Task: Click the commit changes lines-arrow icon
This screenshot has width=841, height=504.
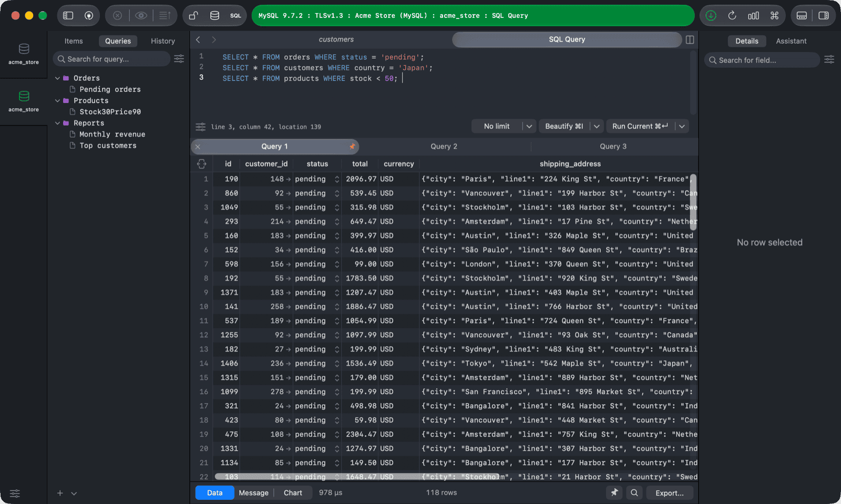Action: tap(165, 16)
